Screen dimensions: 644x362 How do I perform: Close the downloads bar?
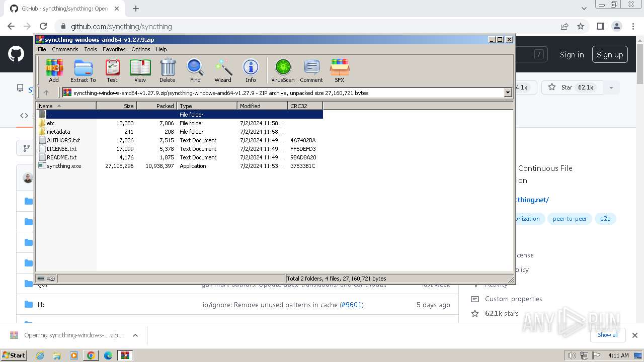click(634, 335)
